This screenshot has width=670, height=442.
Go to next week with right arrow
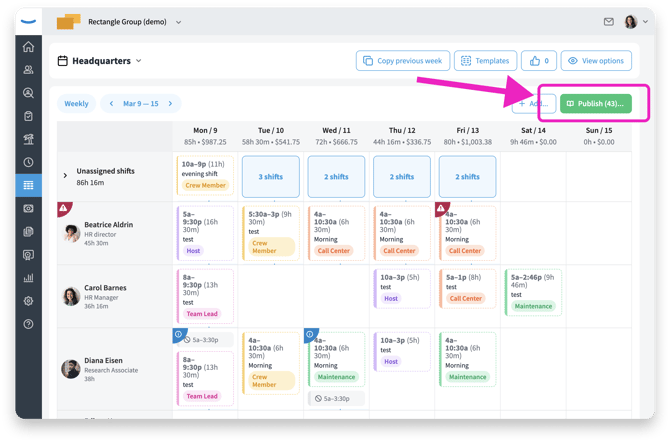[171, 103]
